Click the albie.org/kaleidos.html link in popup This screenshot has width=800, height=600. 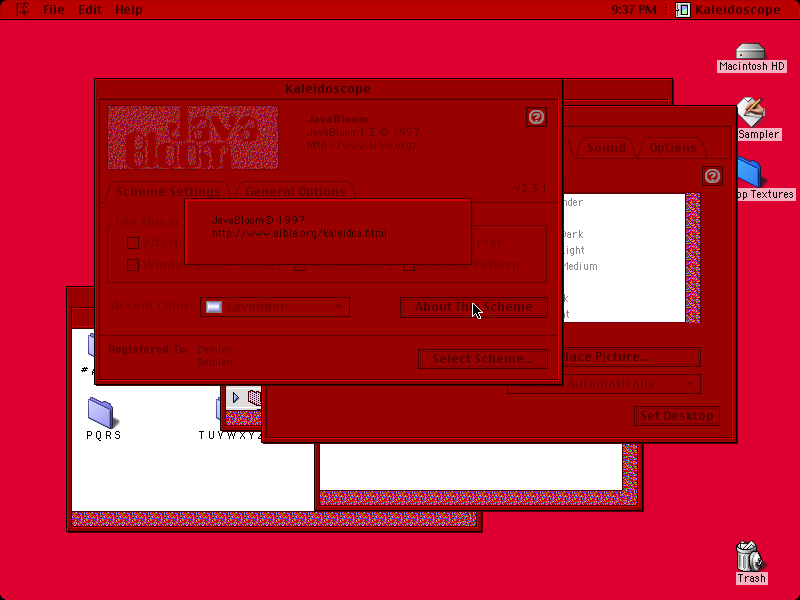(x=299, y=233)
